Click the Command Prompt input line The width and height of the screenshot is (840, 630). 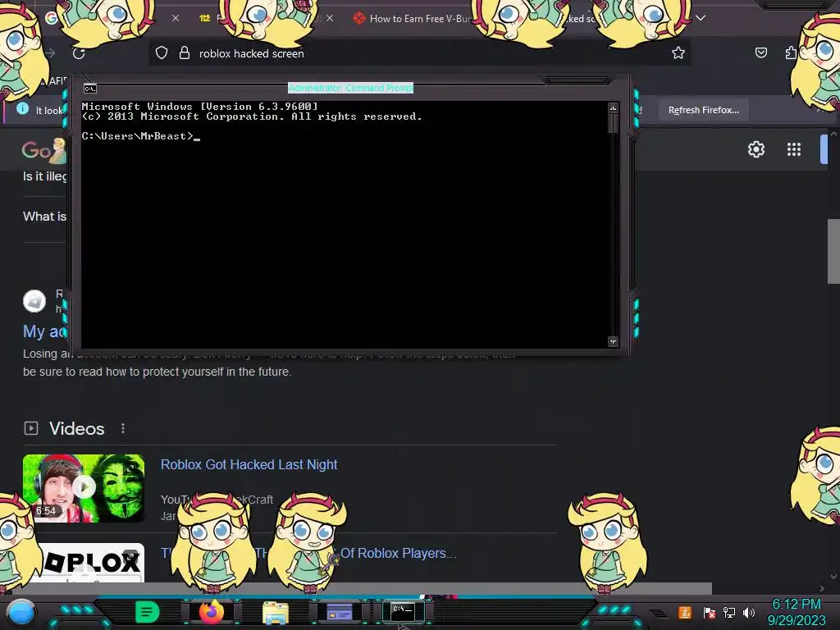[140, 136]
